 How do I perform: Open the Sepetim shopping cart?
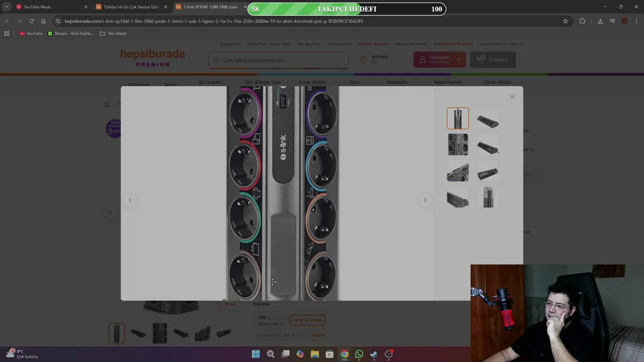pos(493,59)
